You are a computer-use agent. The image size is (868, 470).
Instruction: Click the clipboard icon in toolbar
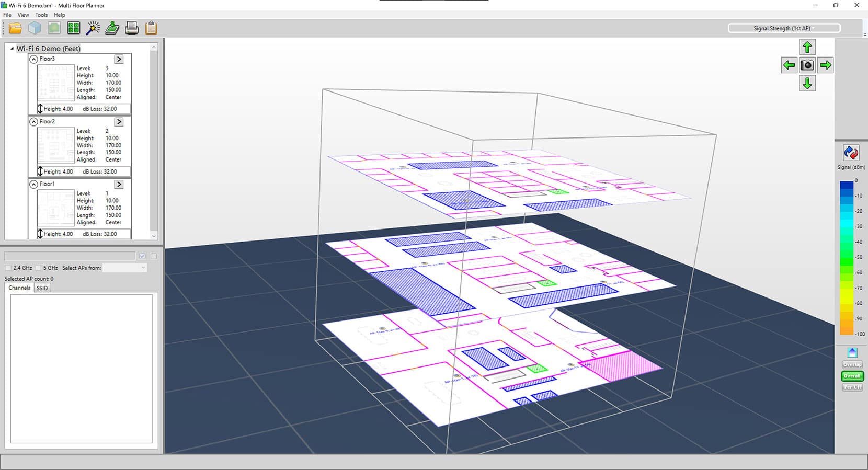(151, 28)
